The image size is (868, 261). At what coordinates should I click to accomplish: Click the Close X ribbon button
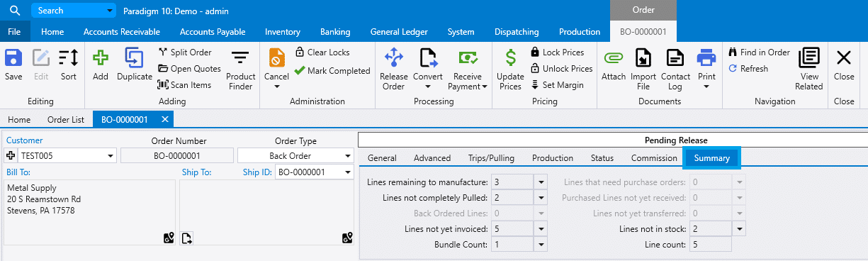(844, 58)
